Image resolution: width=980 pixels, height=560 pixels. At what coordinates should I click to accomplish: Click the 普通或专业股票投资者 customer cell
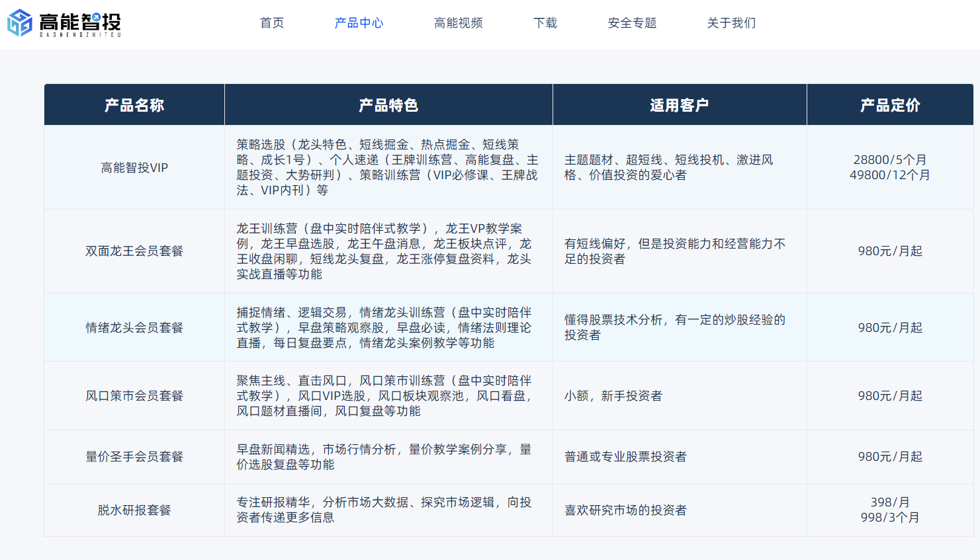680,457
